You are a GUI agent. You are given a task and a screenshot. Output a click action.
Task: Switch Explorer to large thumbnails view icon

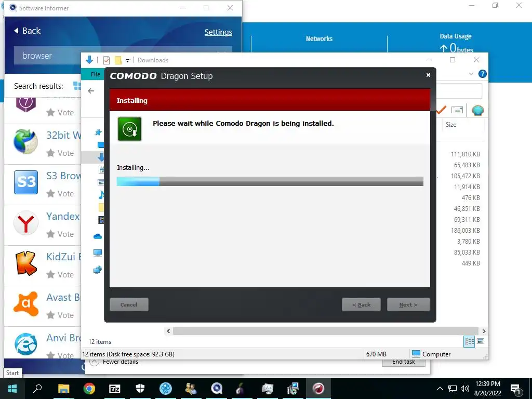click(481, 341)
